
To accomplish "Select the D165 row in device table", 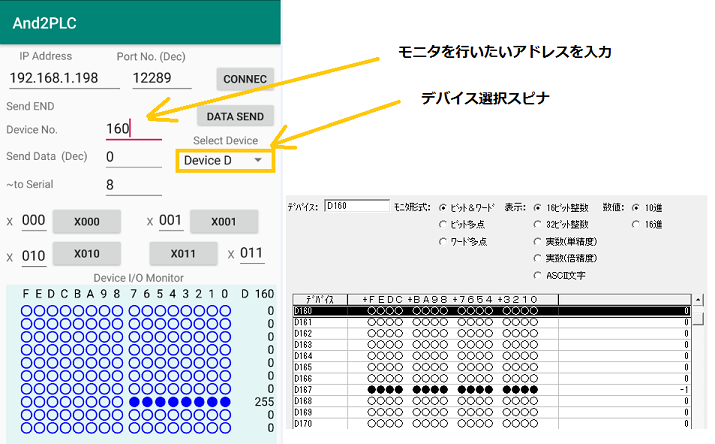I will coord(491,367).
